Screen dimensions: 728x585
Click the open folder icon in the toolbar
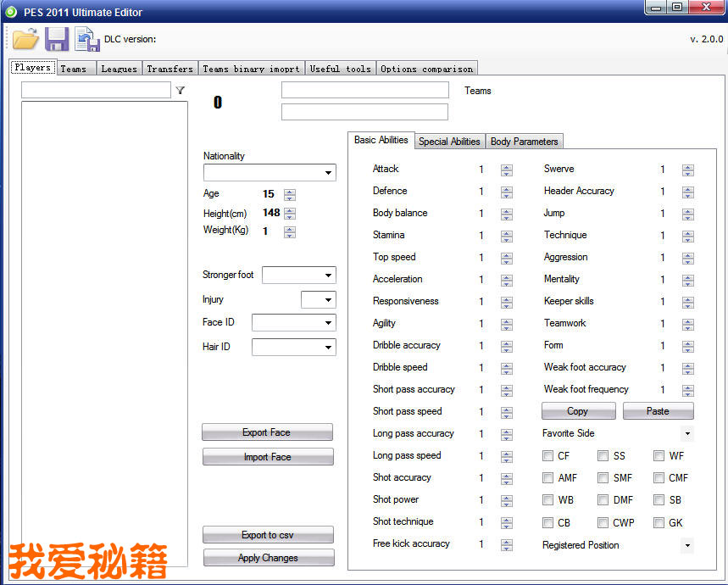coord(25,39)
